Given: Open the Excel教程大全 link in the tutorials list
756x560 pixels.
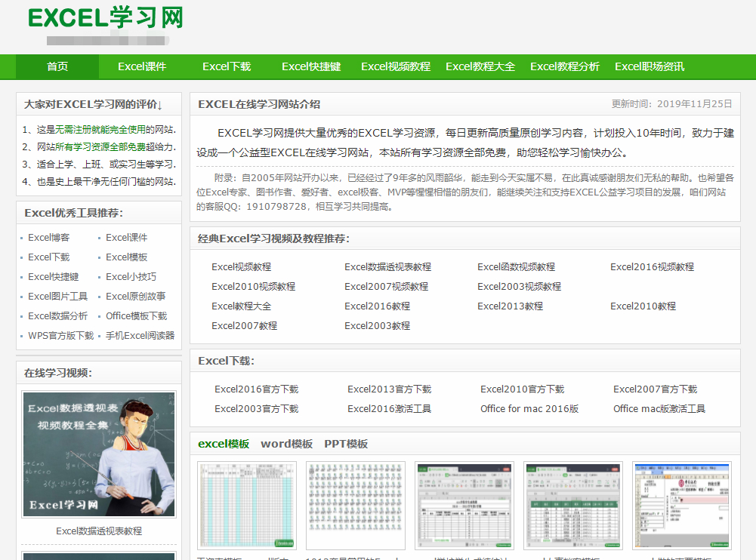Looking at the screenshot, I should point(242,306).
